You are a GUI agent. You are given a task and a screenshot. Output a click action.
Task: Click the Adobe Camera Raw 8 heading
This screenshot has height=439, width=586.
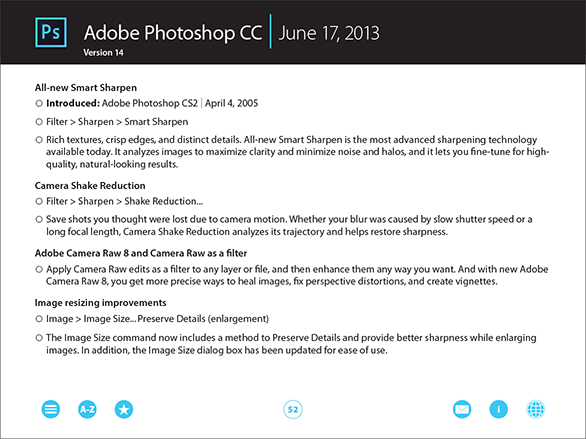pos(141,253)
